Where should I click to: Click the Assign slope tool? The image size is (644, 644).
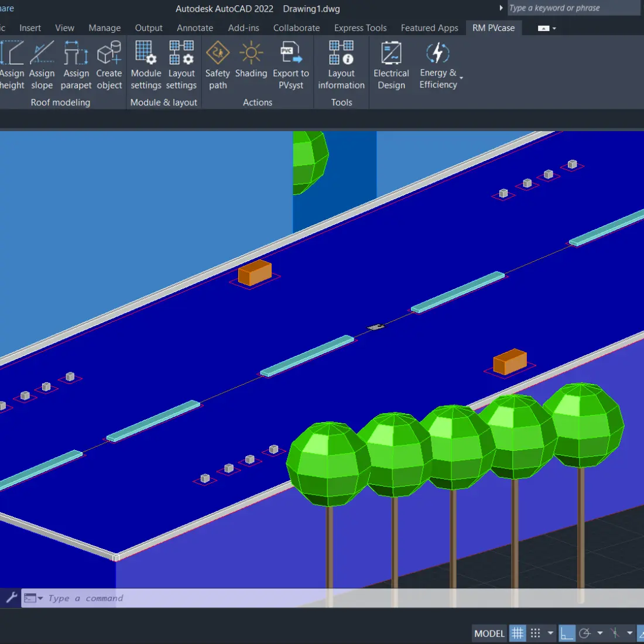42,65
